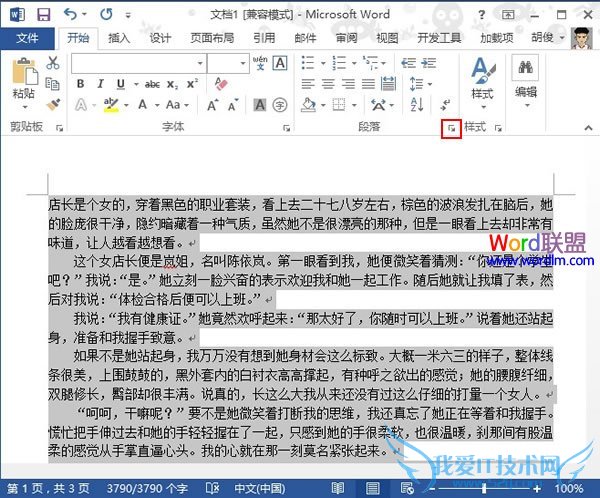Screen dimensions: 600x498
Task: Open the Font dialog launcher
Action: [x=286, y=128]
